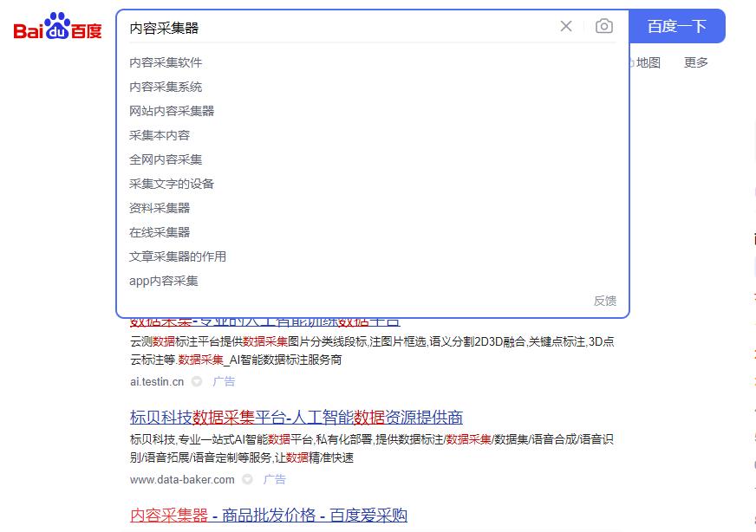Viewport: 756px width, 532px height.
Task: Open www.data-baker.com source link
Action: click(182, 479)
